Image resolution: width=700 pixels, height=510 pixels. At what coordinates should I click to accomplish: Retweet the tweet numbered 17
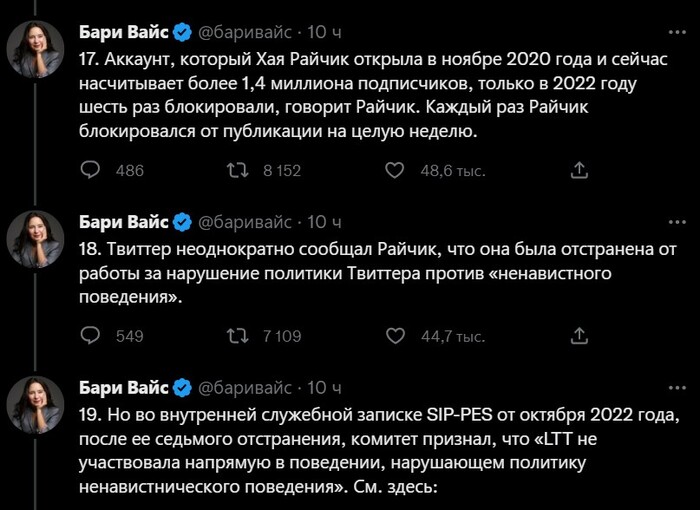[238, 171]
